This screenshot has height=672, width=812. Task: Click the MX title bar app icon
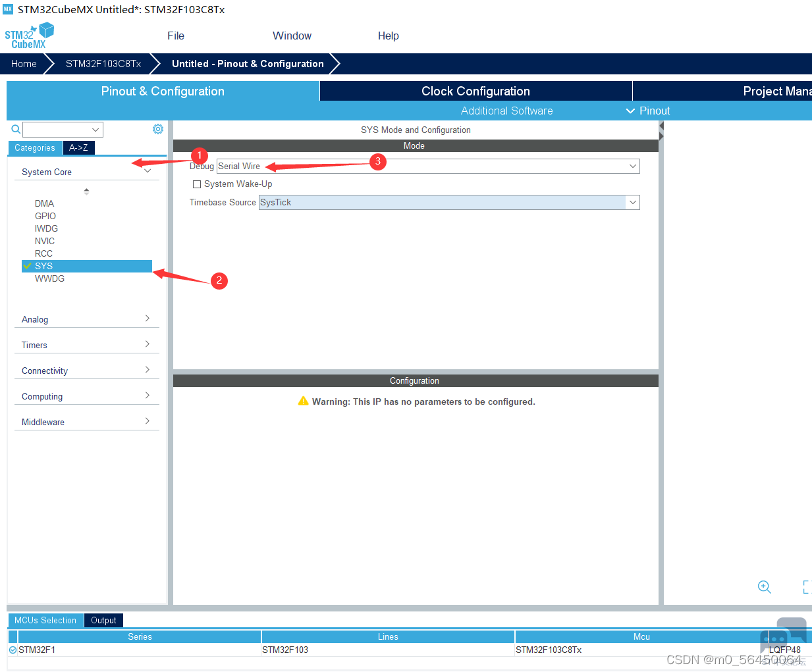click(8, 9)
